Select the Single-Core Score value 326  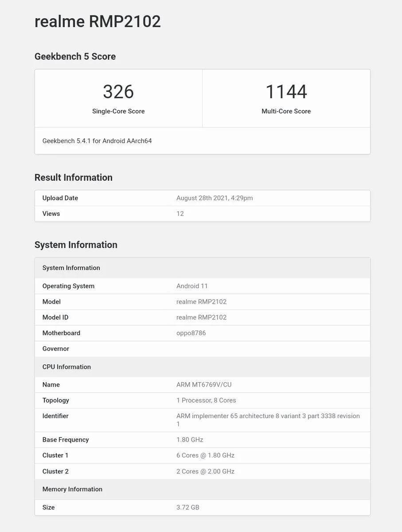[118, 91]
